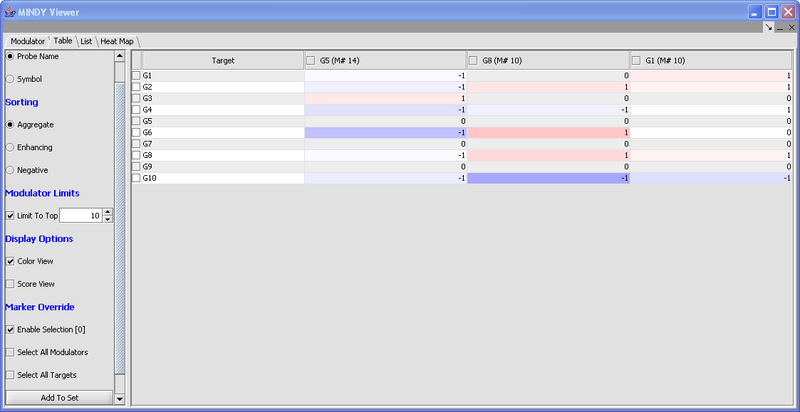
Task: Choose Aggregate sorting
Action: pos(10,124)
